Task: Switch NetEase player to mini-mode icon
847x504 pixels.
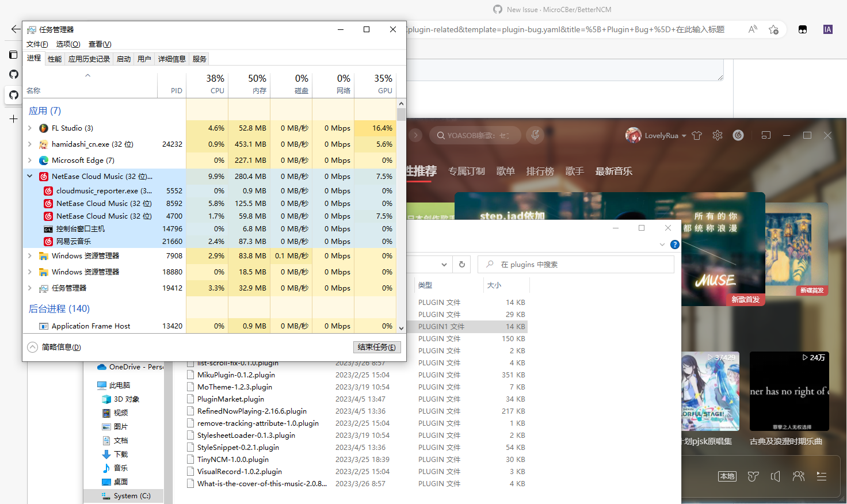Action: 766,135
